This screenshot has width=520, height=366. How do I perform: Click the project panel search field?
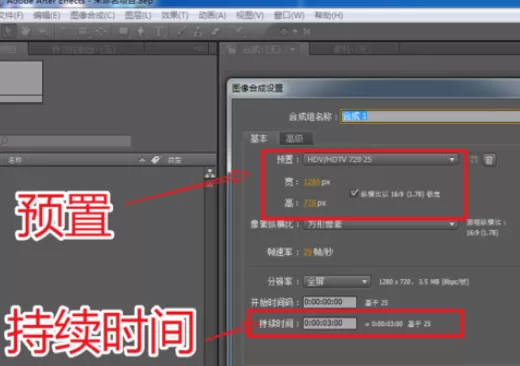pos(65,141)
